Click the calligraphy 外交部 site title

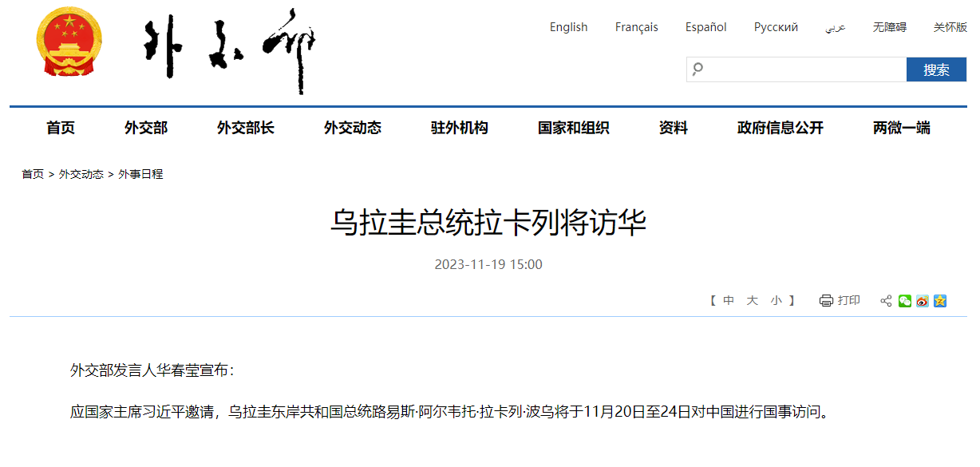pyautogui.click(x=229, y=52)
